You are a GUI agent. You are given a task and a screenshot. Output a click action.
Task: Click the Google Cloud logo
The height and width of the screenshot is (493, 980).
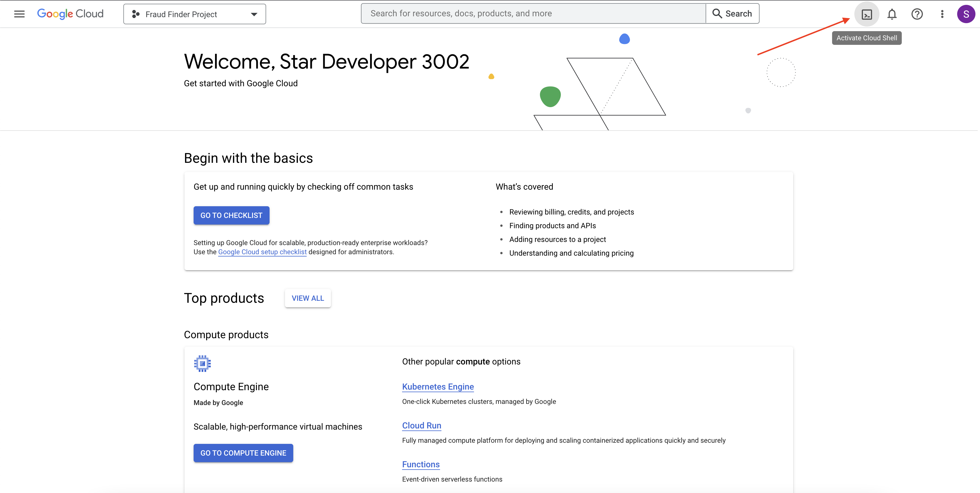pos(70,14)
